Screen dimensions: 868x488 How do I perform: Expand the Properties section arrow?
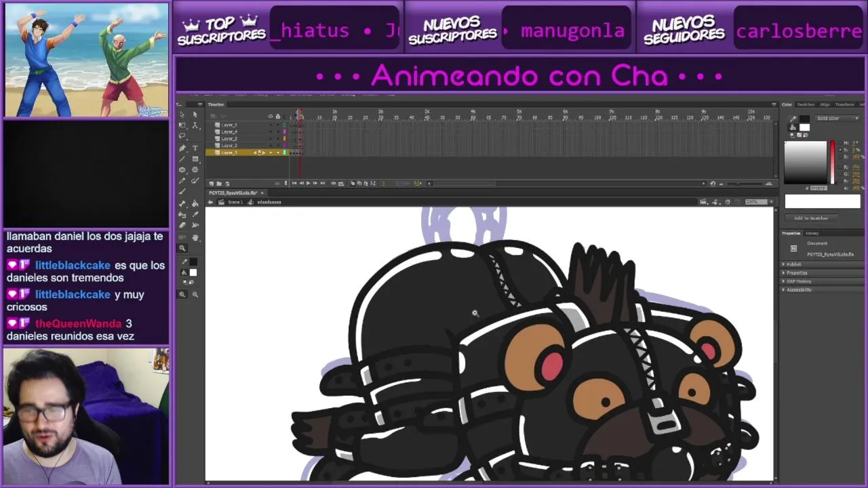pos(783,272)
